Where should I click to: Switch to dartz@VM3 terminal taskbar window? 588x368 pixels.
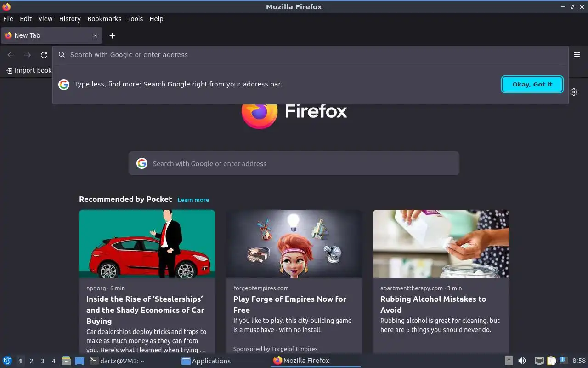(x=133, y=361)
